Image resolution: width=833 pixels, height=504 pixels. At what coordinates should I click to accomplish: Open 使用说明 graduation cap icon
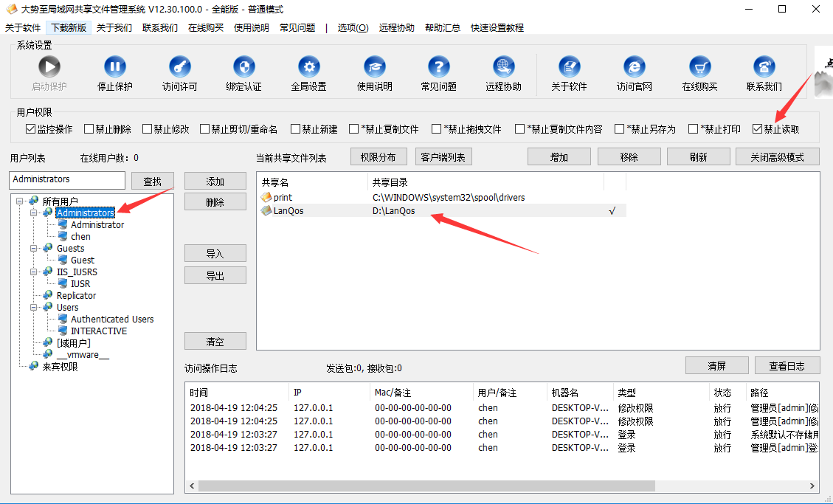[x=374, y=67]
